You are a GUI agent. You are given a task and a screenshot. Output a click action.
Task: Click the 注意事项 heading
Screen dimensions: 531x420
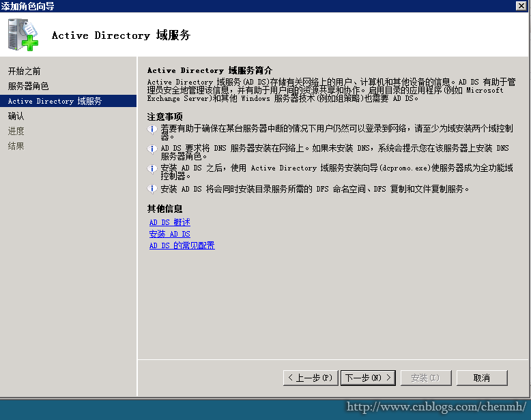pos(164,117)
